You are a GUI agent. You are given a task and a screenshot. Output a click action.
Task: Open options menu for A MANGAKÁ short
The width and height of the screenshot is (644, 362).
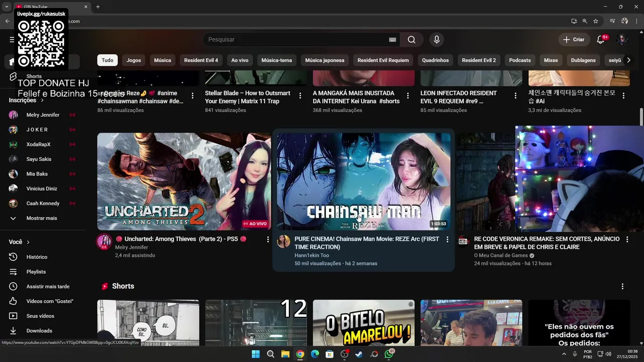click(408, 96)
